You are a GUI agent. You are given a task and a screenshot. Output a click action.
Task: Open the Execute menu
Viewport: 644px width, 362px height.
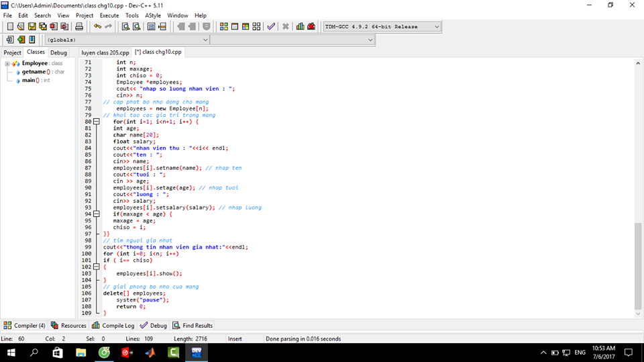(109, 15)
